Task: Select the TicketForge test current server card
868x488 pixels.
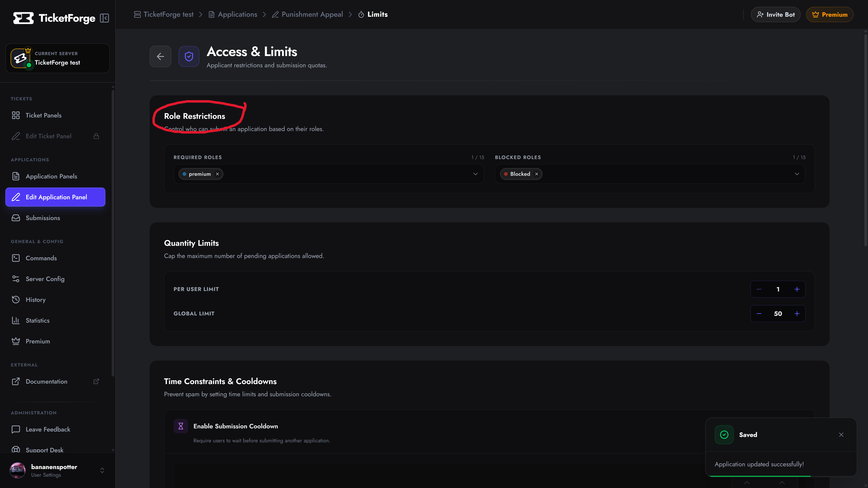Action: (58, 58)
